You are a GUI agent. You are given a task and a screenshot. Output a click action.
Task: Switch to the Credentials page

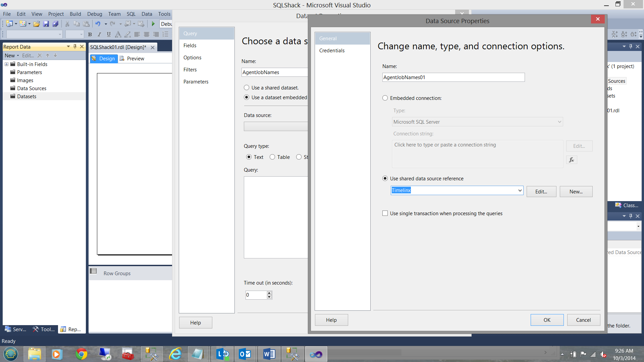pyautogui.click(x=332, y=51)
